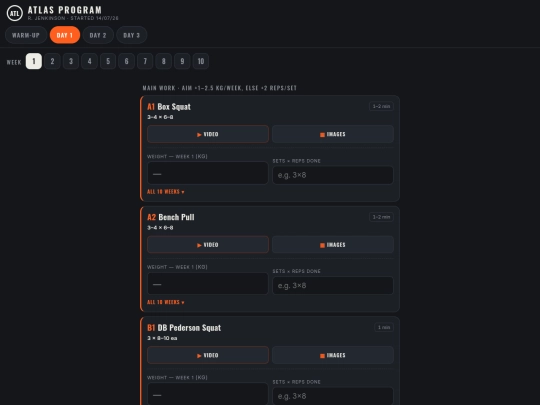The width and height of the screenshot is (540, 405).
Task: Click the DB Pederson Squat 1 min badge
Action: [x=384, y=328]
